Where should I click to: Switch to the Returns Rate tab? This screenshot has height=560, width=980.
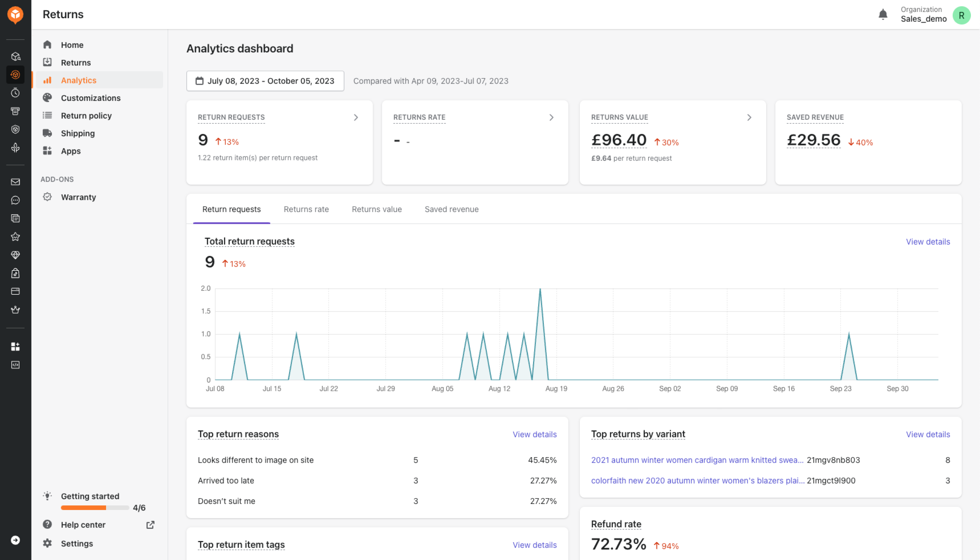point(306,209)
